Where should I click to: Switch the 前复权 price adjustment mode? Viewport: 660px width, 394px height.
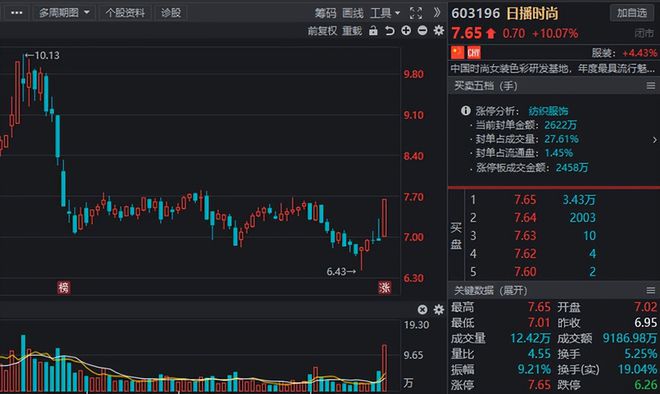[x=322, y=31]
